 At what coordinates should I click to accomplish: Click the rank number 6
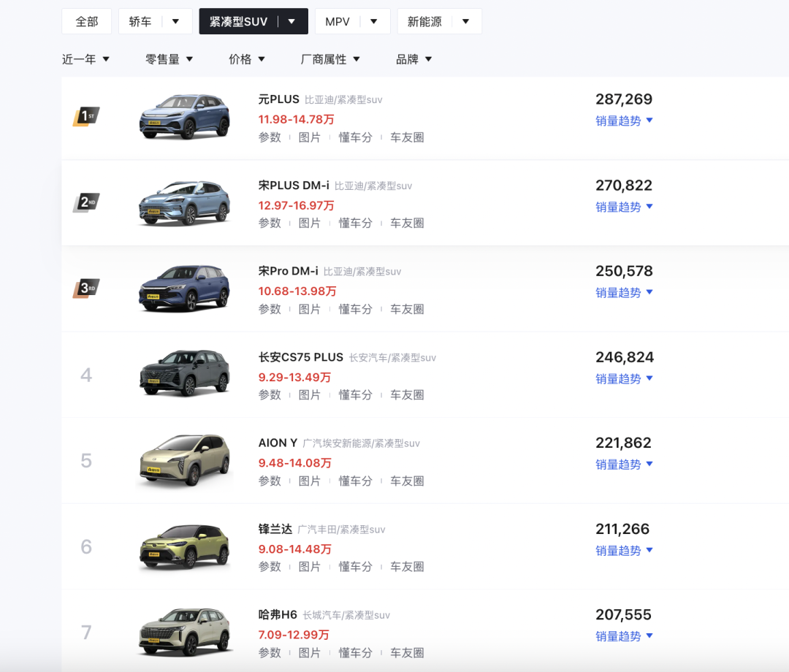coord(86,547)
